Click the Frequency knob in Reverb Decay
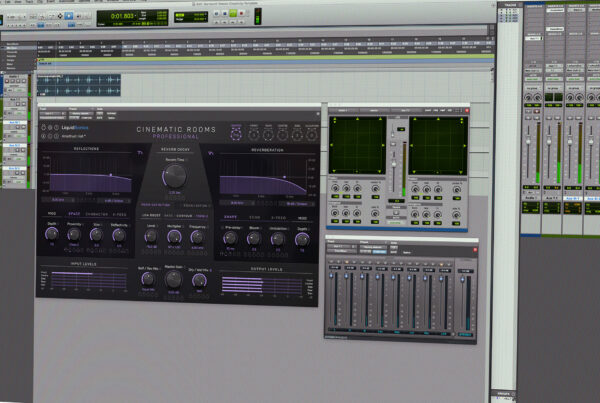This screenshot has height=403, width=600. pyautogui.click(x=197, y=238)
